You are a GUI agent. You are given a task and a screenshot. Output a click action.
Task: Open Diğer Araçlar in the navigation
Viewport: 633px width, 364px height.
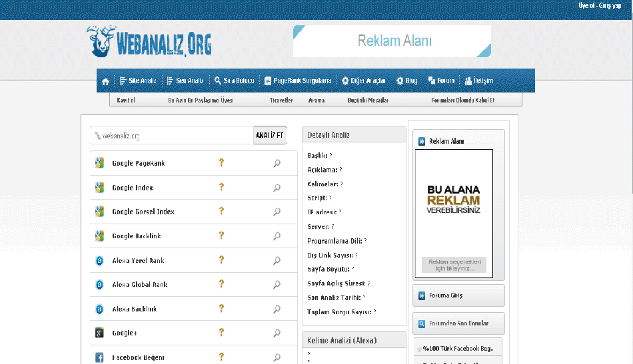pyautogui.click(x=363, y=81)
